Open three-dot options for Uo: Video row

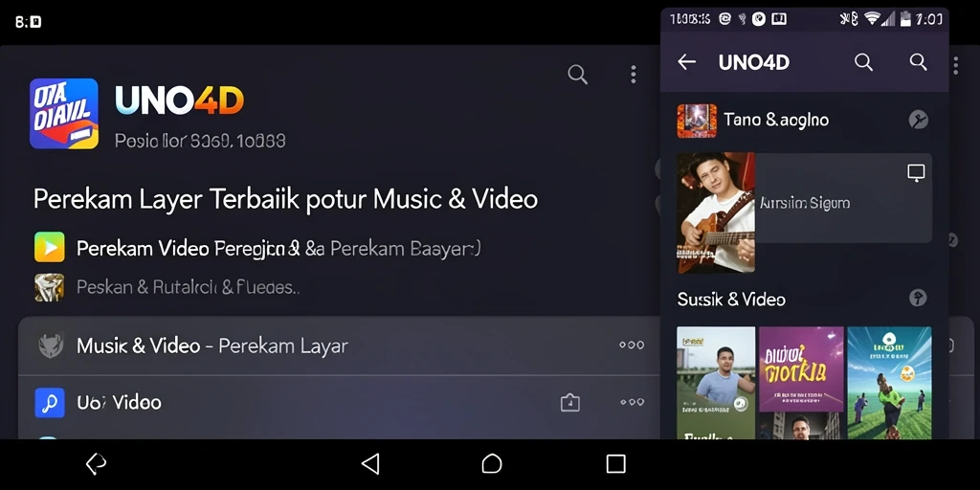[x=632, y=402]
